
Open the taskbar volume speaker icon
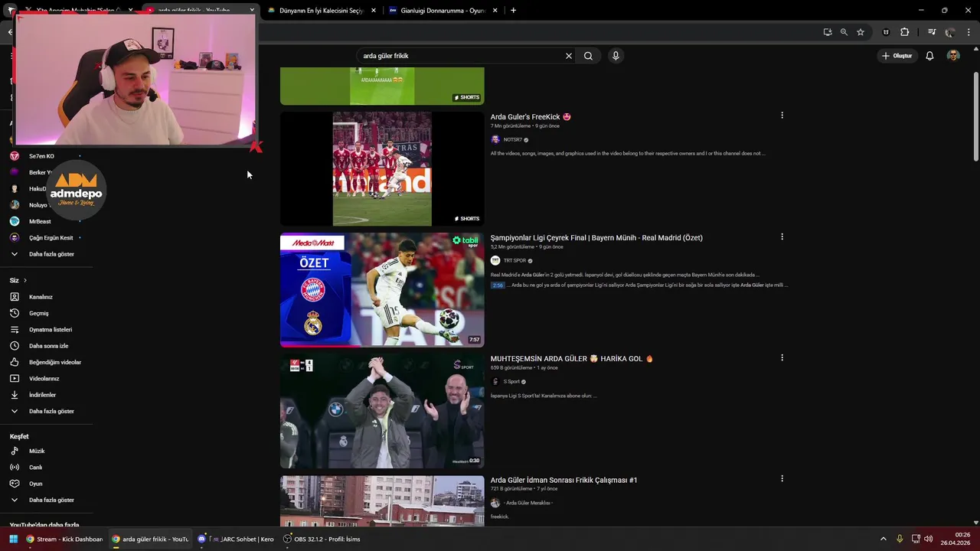tap(928, 539)
